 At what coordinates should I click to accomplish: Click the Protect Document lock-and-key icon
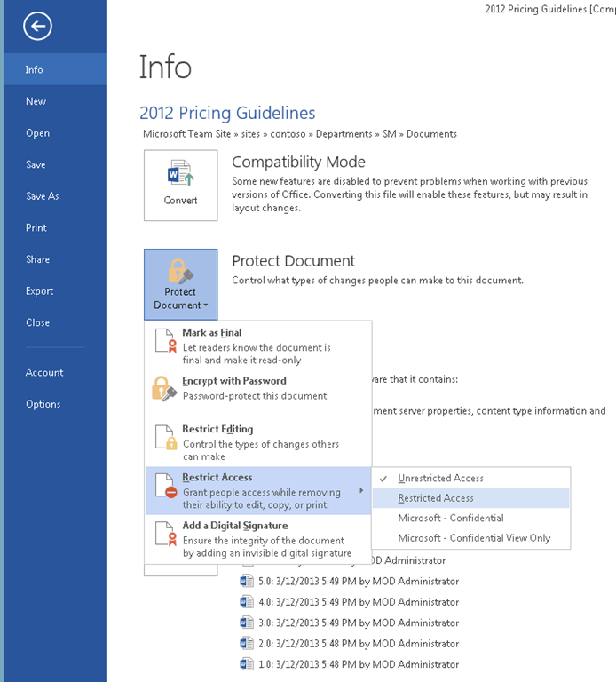[180, 271]
